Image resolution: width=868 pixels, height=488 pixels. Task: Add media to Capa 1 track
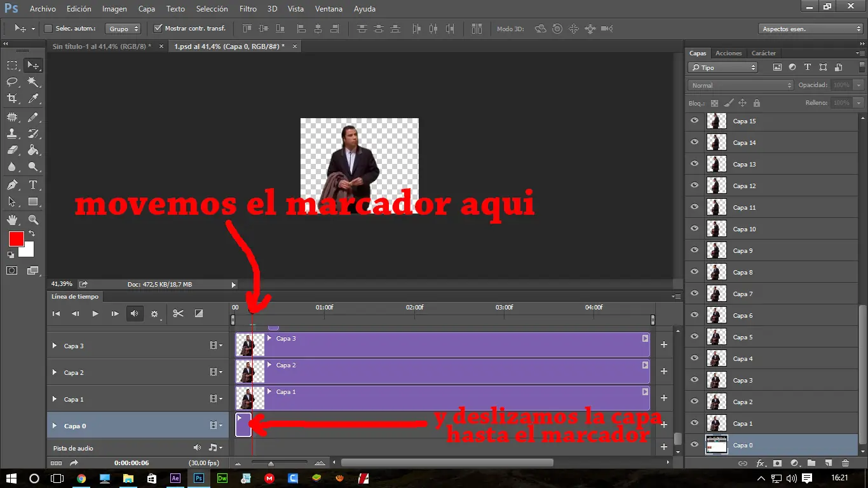[664, 398]
